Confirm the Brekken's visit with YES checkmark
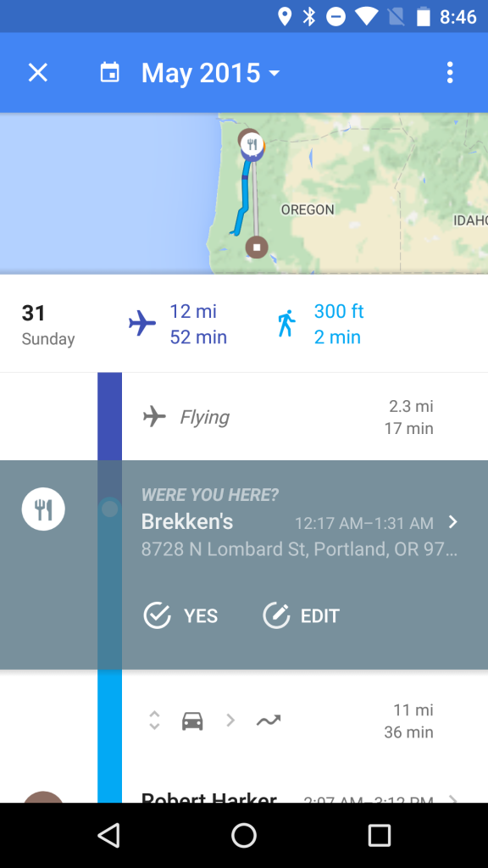Screen dimensions: 488x868 tap(157, 615)
